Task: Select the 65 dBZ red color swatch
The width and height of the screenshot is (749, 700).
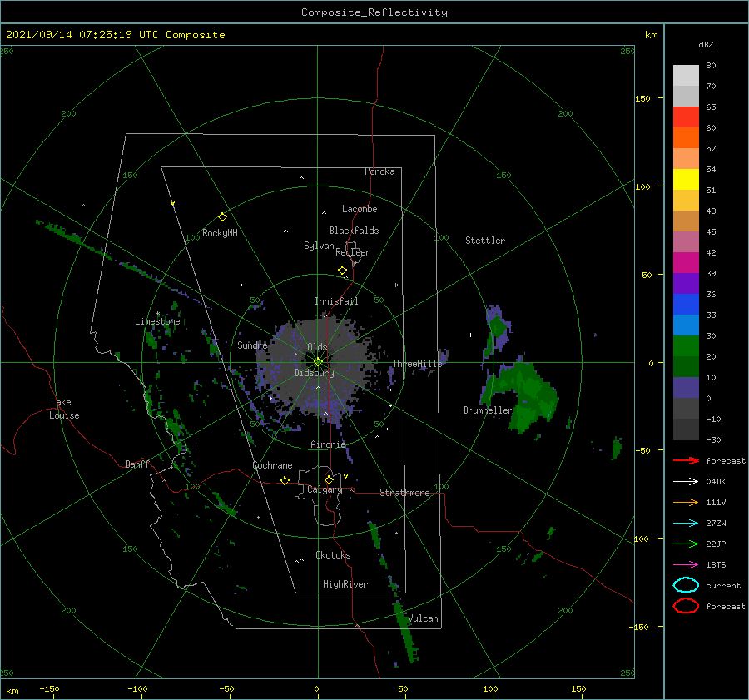Action: pyautogui.click(x=686, y=117)
